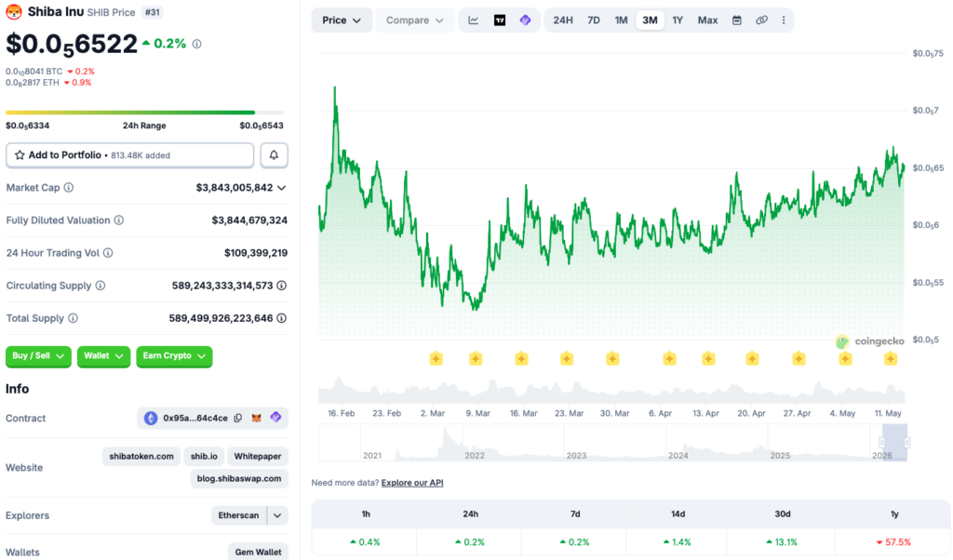
Task: Select 3M chart range
Action: (x=650, y=20)
